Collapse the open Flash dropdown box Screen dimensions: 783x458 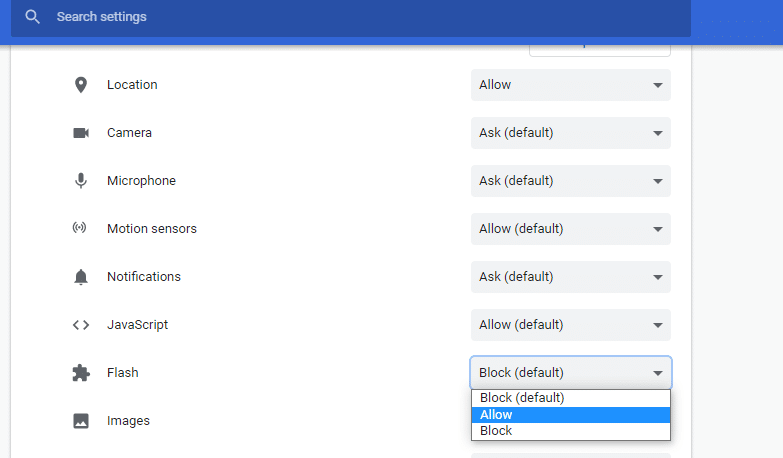pyautogui.click(x=570, y=373)
